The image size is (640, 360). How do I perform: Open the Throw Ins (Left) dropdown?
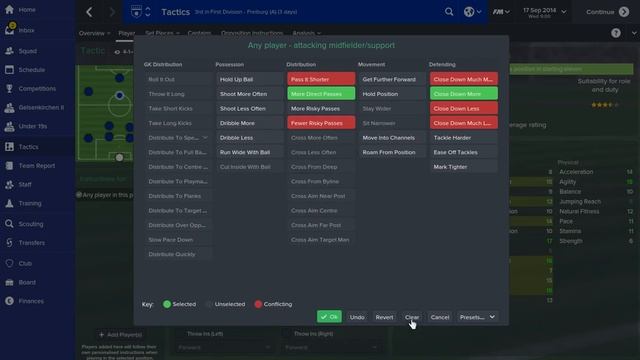pyautogui.click(x=224, y=347)
